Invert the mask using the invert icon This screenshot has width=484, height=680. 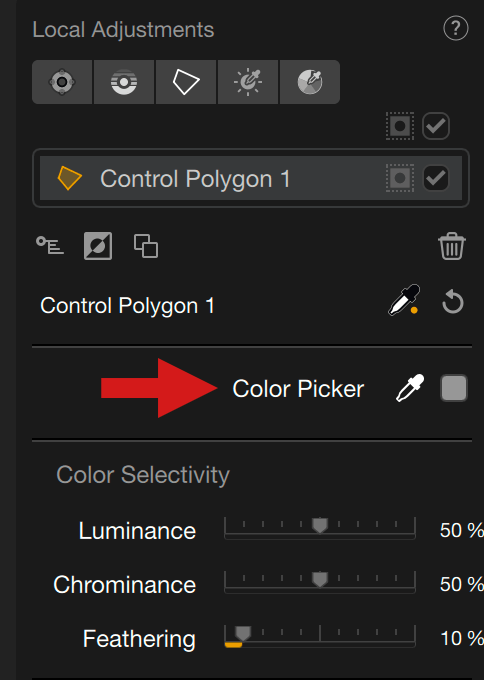(98, 246)
